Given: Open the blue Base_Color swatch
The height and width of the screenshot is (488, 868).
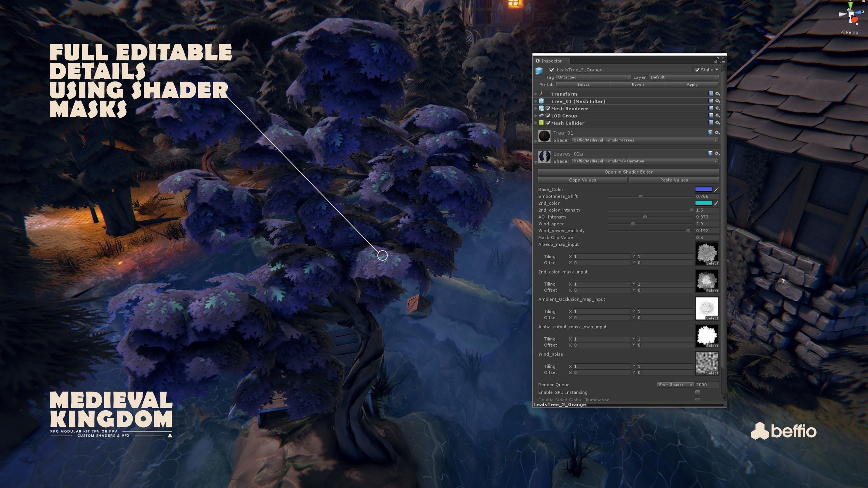Looking at the screenshot, I should (703, 190).
